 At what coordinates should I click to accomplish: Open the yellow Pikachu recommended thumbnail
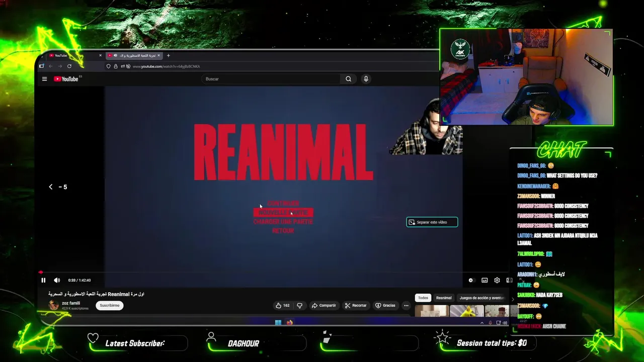(467, 311)
